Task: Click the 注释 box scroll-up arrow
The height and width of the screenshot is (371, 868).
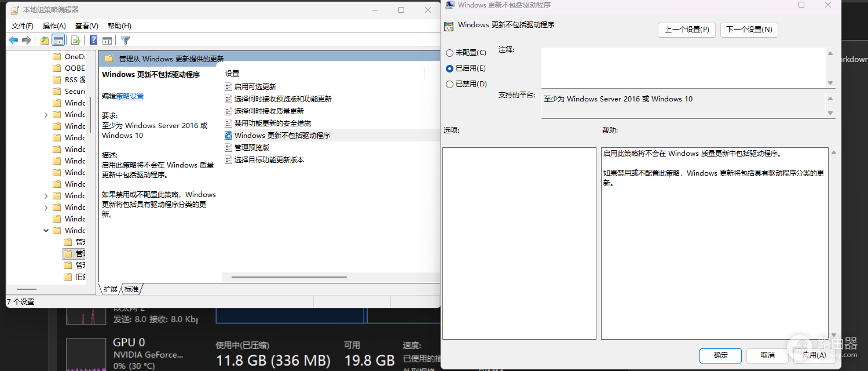Action: (x=831, y=53)
